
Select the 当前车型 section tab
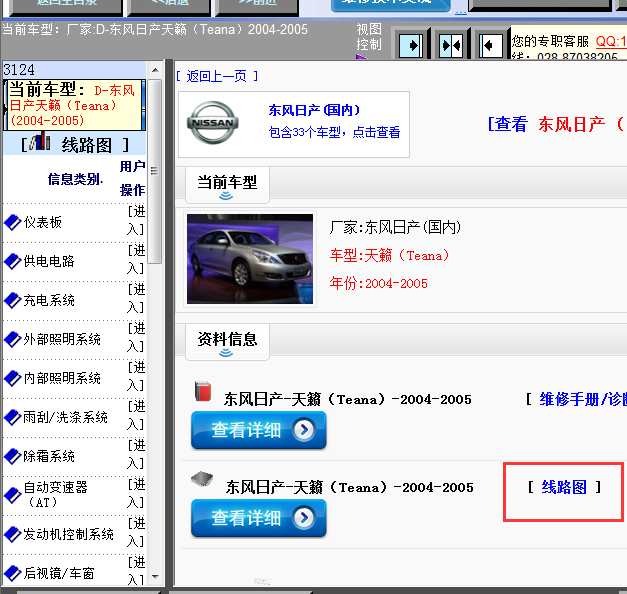227,185
